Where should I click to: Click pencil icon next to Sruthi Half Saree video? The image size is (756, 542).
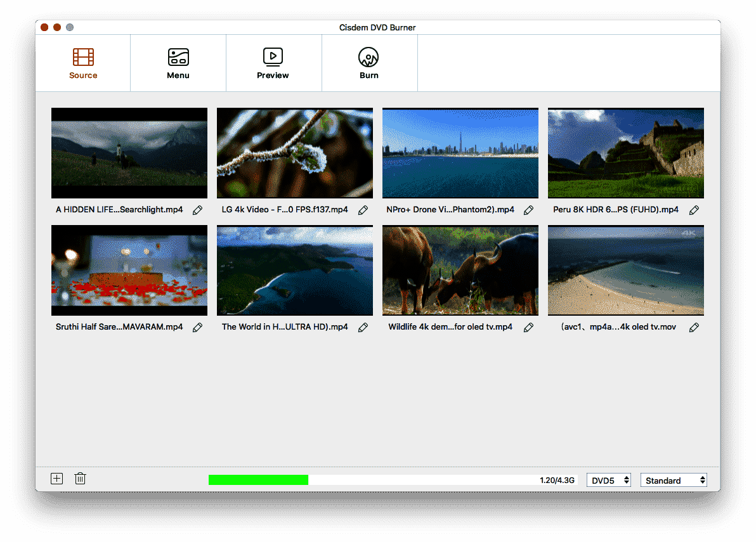point(197,327)
